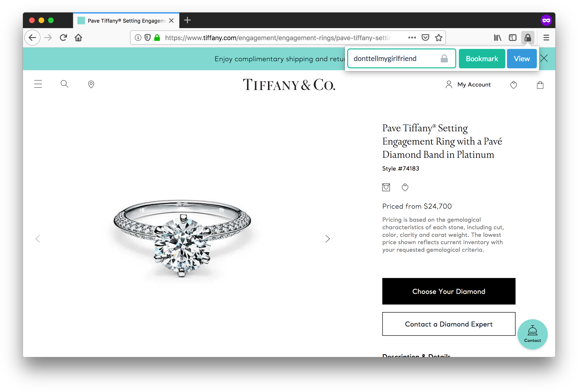Save page to Pocket icon
Screen dimensions: 578x392
pos(425,38)
